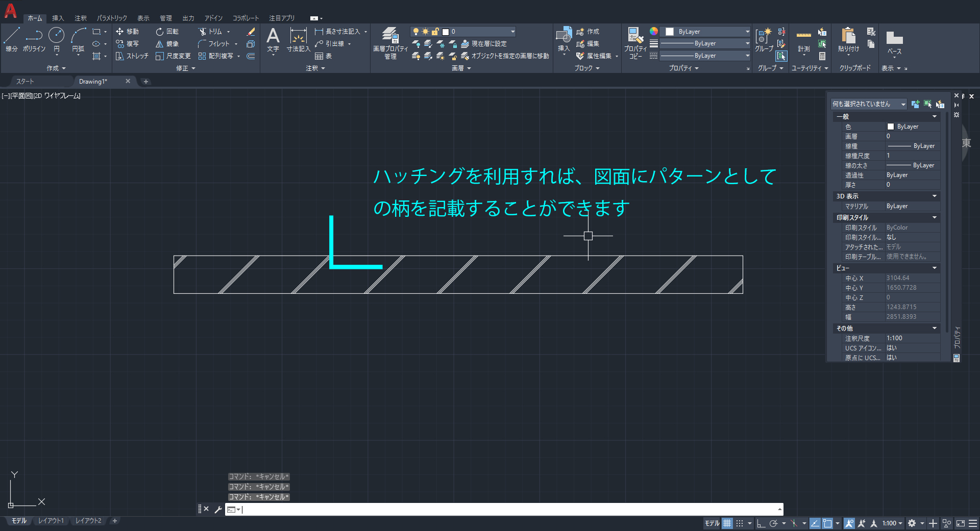Toggle grid display in status bar
Screen dimensions: 980x531
[727, 523]
